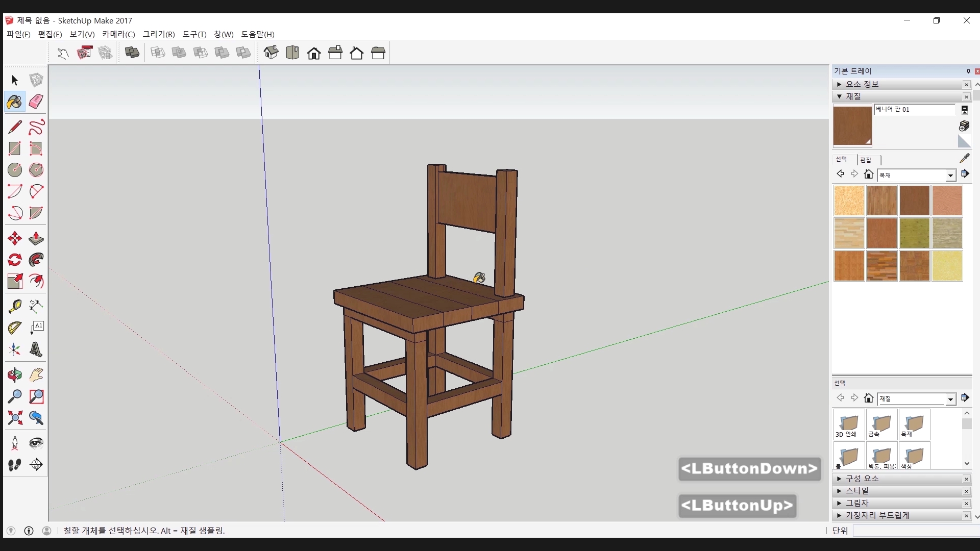
Task: Click the Sample Paint eyedropper icon
Action: coord(964,159)
